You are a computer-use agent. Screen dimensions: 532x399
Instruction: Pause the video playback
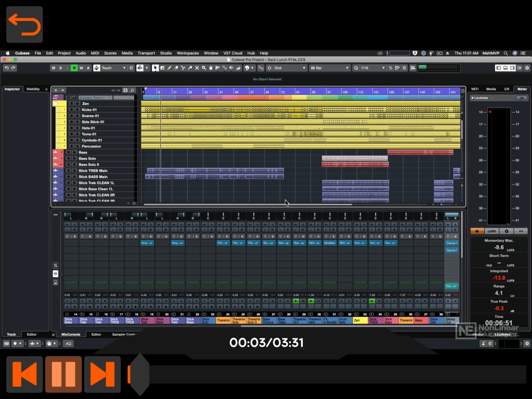(x=63, y=374)
